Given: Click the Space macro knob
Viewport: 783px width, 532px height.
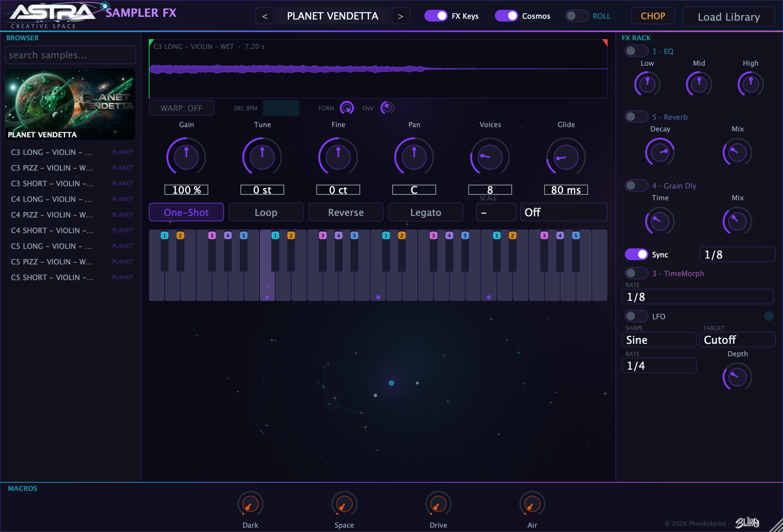Looking at the screenshot, I should (x=345, y=504).
